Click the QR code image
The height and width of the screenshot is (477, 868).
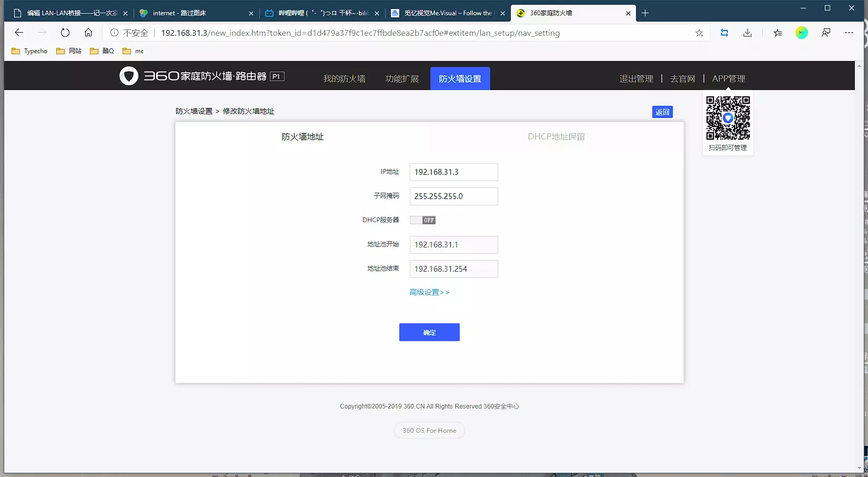tap(728, 118)
